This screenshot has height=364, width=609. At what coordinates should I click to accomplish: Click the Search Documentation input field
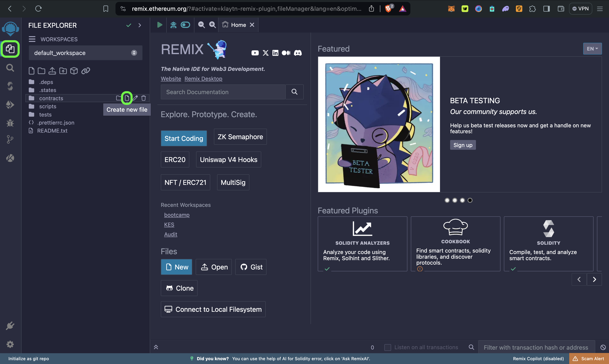tap(223, 92)
